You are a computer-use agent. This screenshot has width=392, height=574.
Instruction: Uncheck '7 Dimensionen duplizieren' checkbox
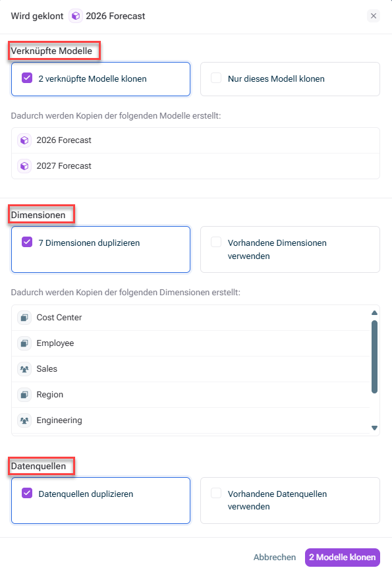click(27, 242)
